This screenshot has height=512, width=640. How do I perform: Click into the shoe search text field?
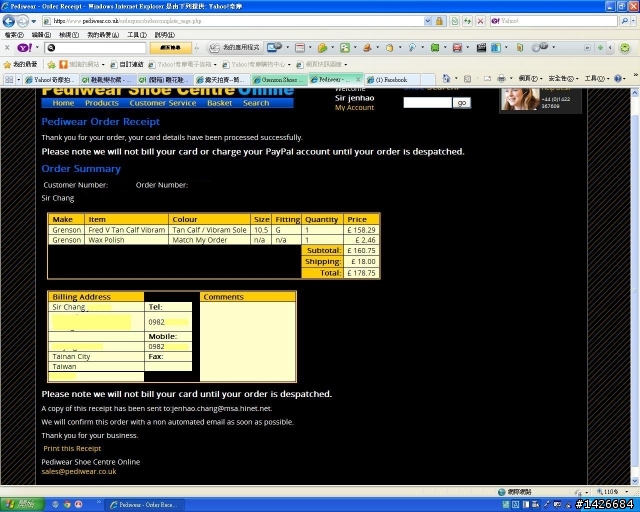(427, 102)
